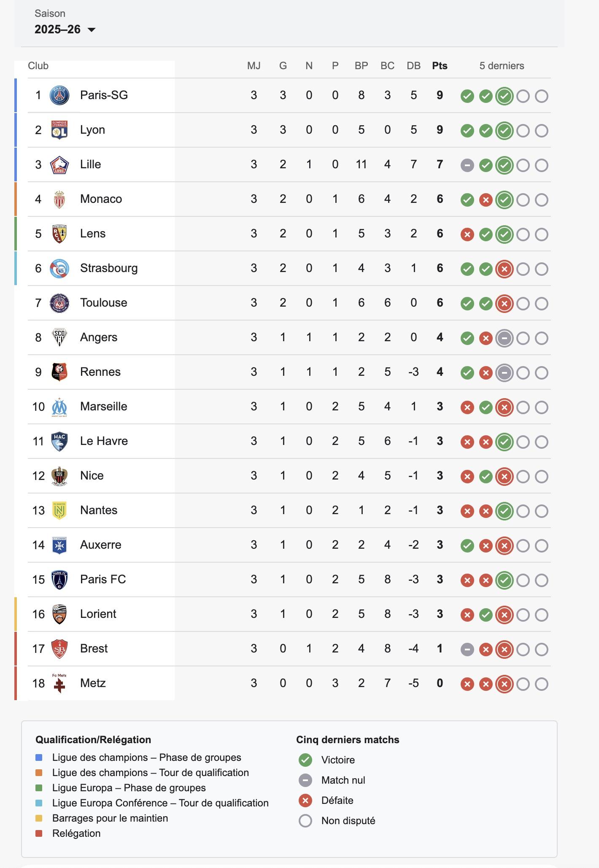Click the Monaco club crest

point(59,199)
